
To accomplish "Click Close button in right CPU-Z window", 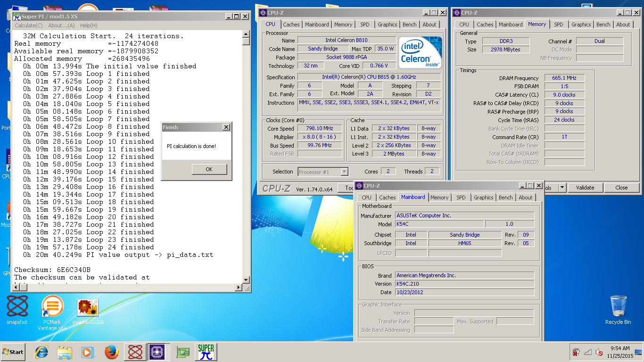I will click(621, 188).
